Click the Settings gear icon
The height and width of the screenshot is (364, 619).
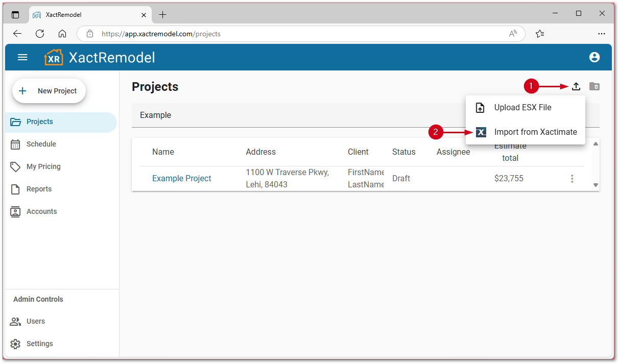tap(16, 344)
